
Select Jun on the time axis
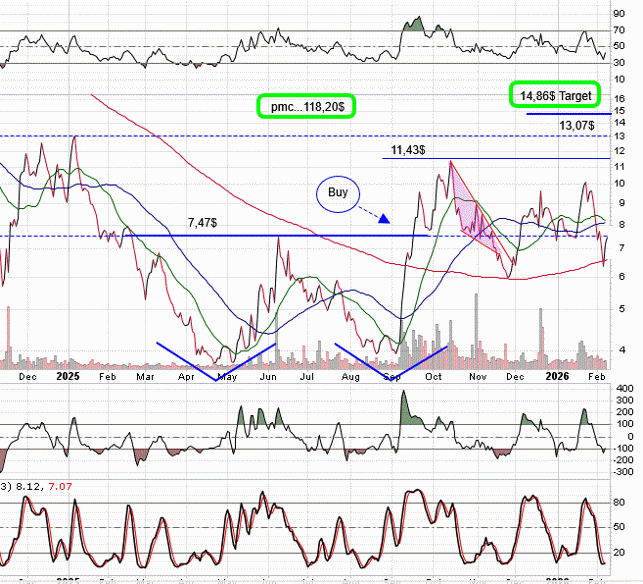click(x=266, y=377)
